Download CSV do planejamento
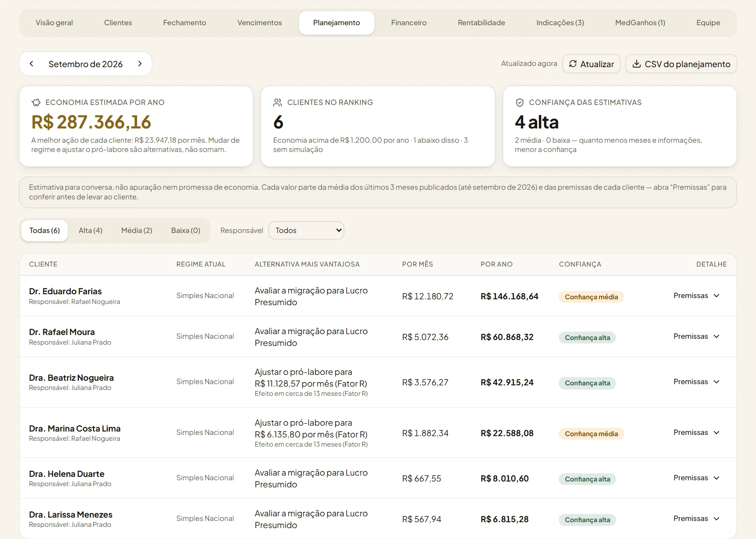 point(681,64)
